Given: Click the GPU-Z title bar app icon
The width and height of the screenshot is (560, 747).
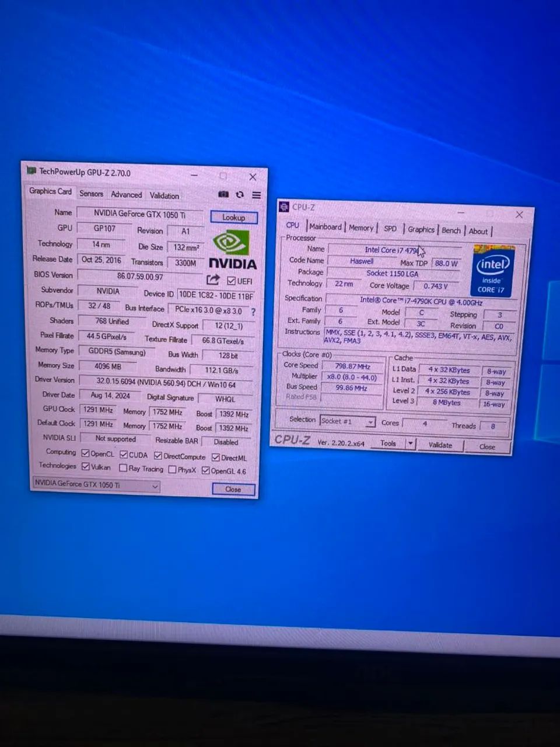Looking at the screenshot, I should (x=32, y=170).
